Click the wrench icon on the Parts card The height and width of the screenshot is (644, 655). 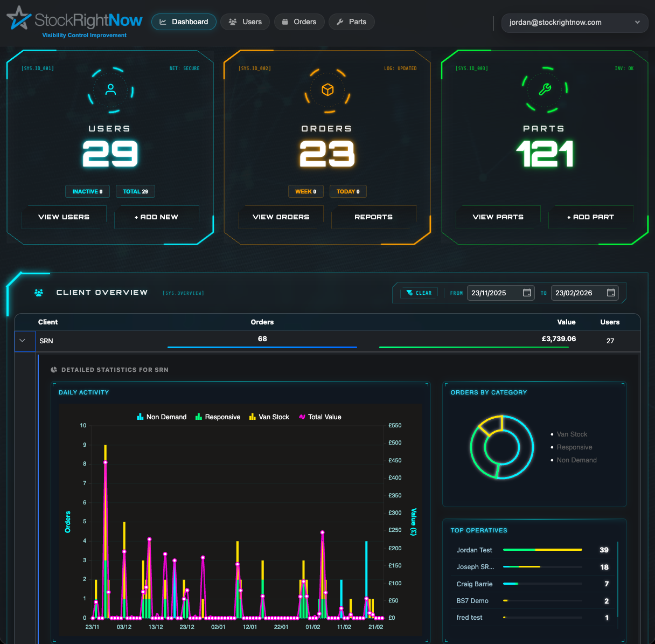pos(545,91)
